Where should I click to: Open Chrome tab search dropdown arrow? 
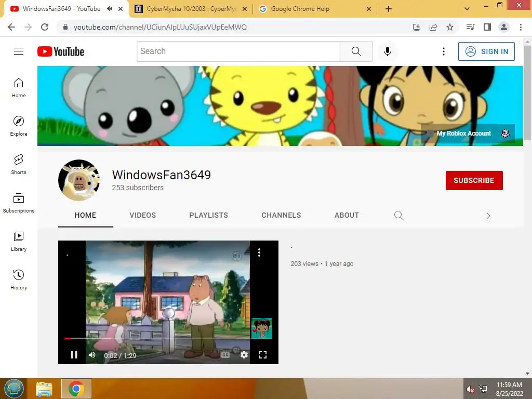click(x=467, y=9)
